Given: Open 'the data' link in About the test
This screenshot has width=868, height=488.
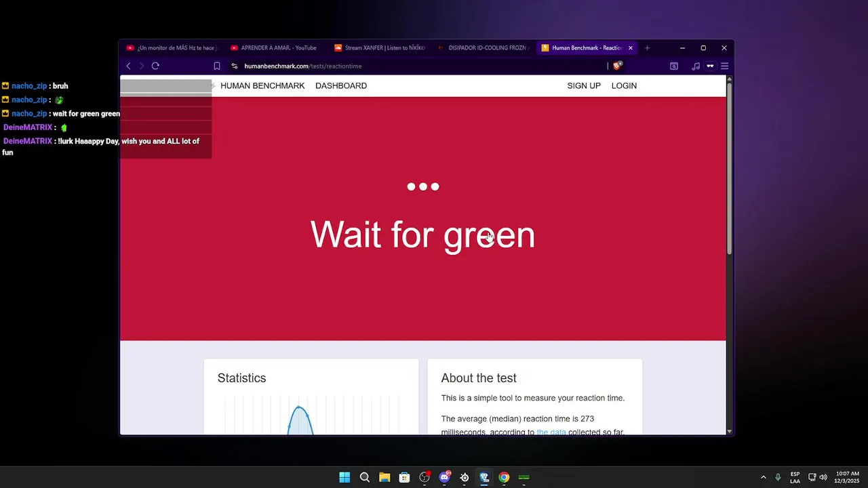Looking at the screenshot, I should coord(551,432).
